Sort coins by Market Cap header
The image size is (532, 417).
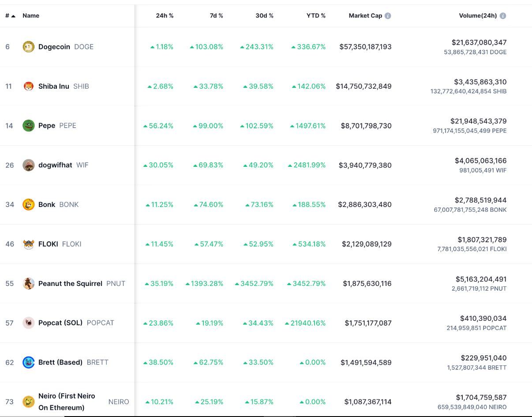[366, 15]
